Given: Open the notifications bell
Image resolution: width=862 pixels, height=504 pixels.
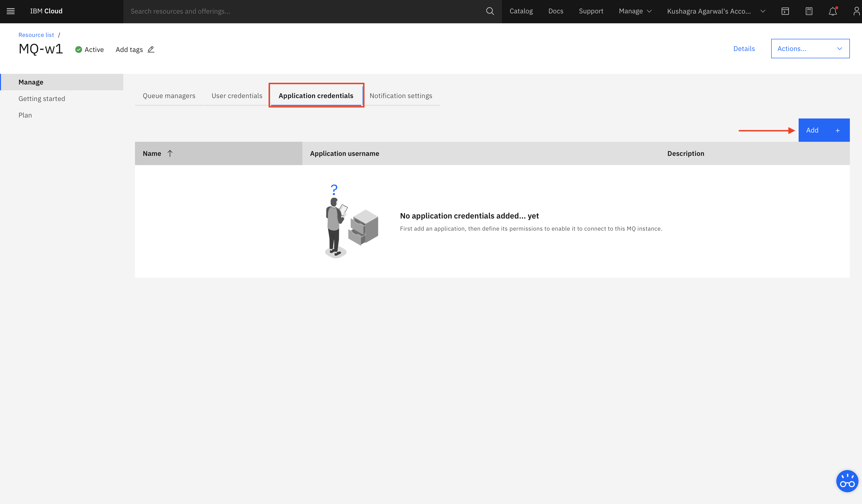Looking at the screenshot, I should (833, 11).
